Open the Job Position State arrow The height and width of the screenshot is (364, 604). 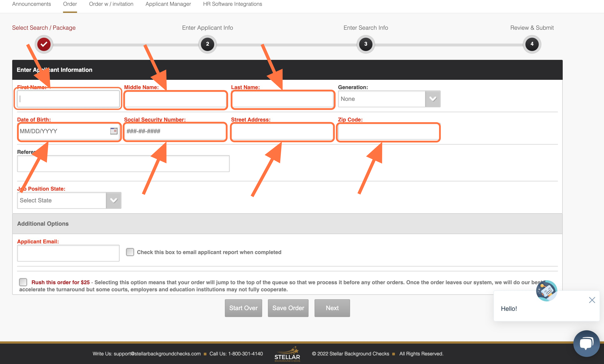point(113,200)
